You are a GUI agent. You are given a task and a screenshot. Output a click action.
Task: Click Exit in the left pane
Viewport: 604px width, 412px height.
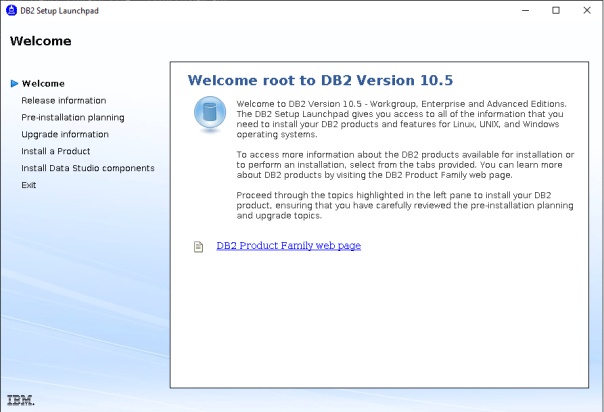pos(29,186)
